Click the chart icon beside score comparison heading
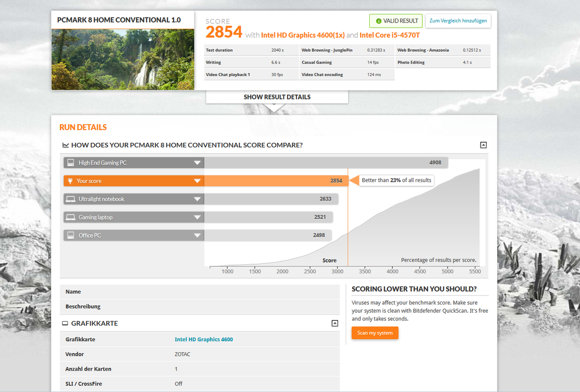580x392 pixels. [x=66, y=145]
